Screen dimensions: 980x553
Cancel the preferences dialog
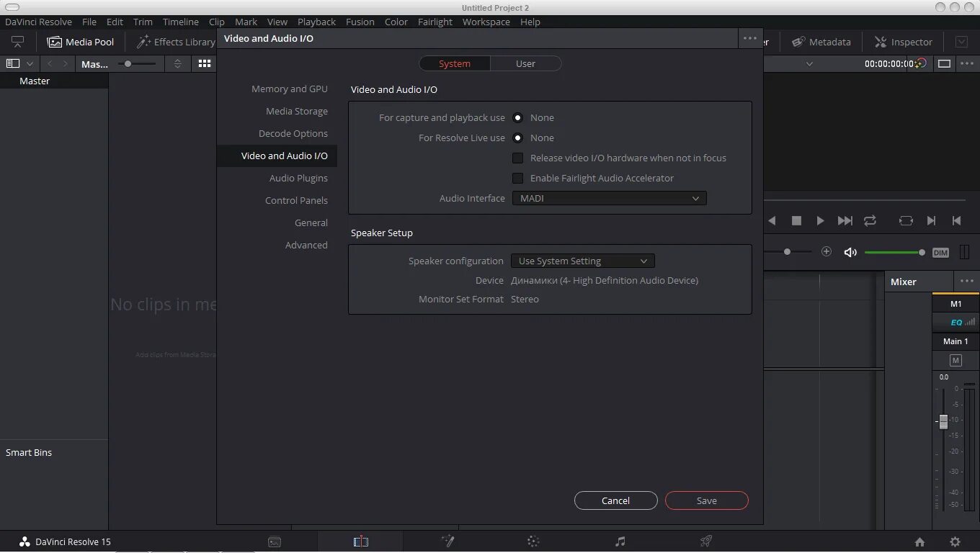(616, 500)
